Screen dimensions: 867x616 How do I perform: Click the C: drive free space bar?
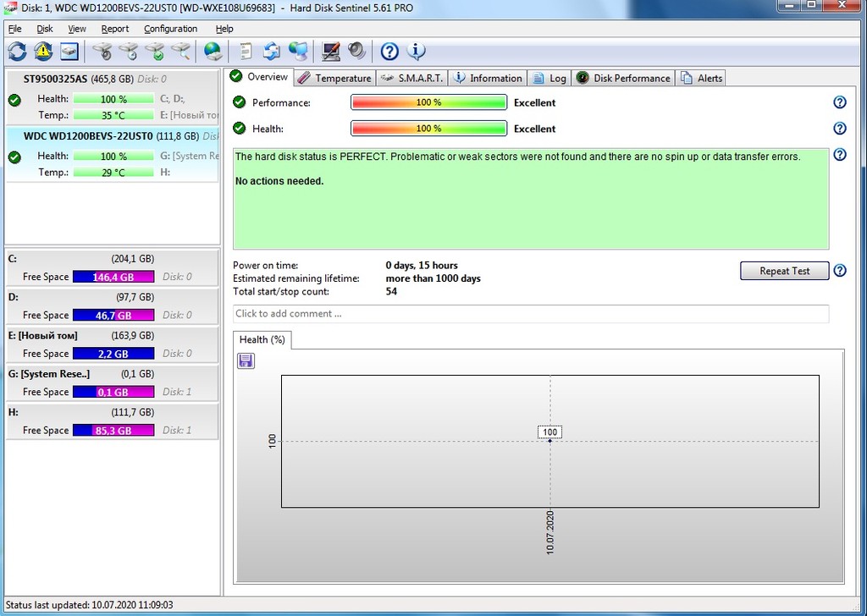113,277
